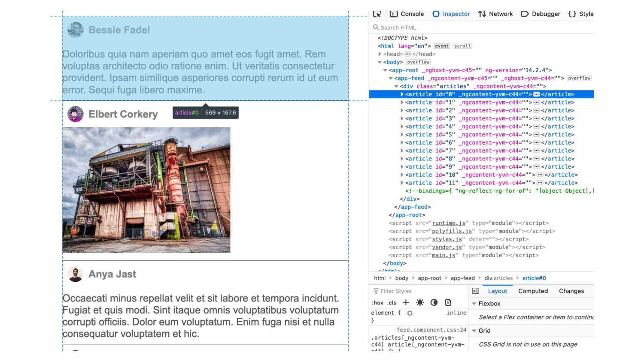This screenshot has height=362, width=644.
Task: Select the article id 4 row
Action: (482, 127)
